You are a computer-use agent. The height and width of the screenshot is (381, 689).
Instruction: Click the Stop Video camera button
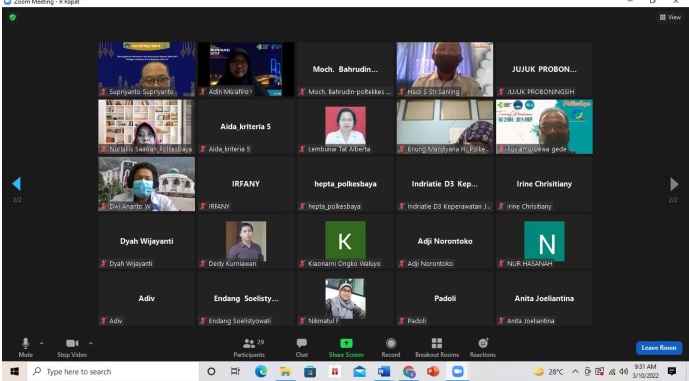click(72, 347)
